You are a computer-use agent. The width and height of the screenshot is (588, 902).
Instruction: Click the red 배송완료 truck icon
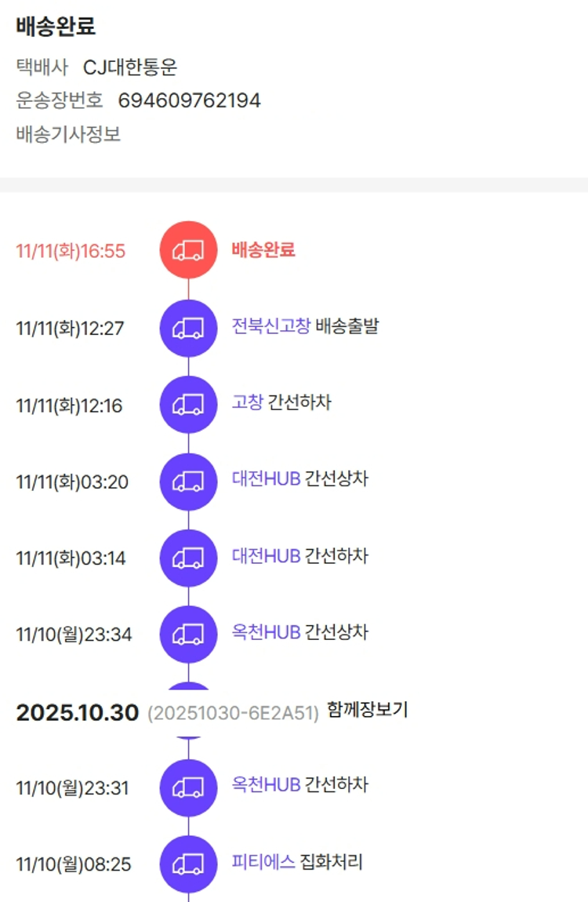(x=188, y=250)
